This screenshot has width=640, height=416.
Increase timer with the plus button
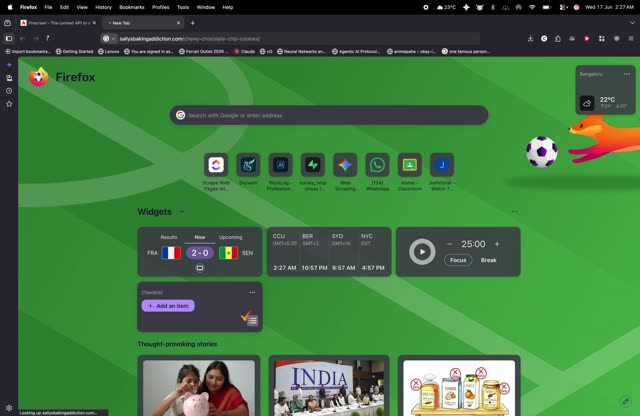click(497, 244)
